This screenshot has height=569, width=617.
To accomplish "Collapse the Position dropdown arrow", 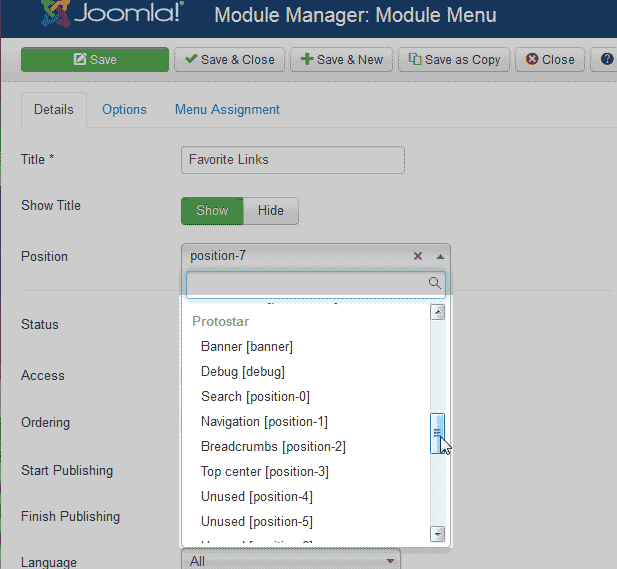I will click(x=440, y=256).
